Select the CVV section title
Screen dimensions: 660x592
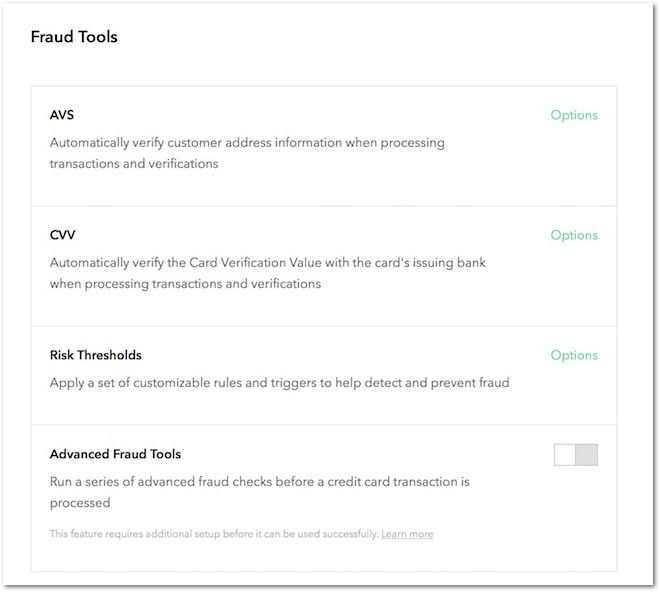point(63,235)
